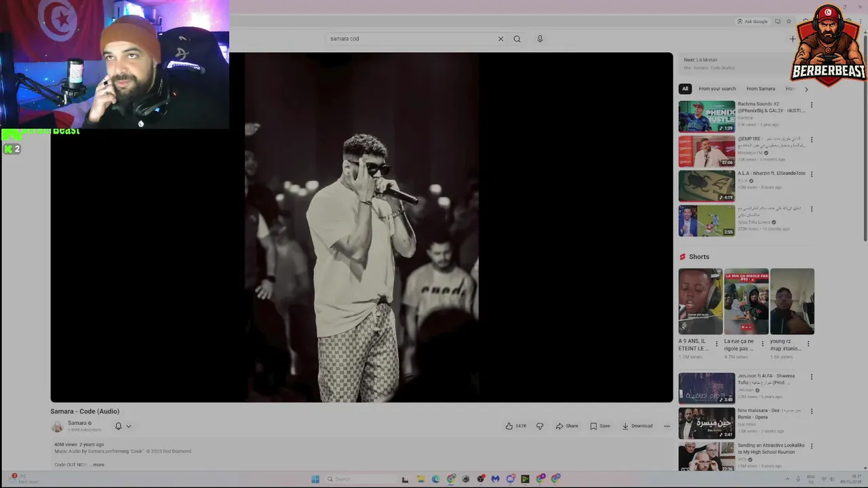Clear the 'samara cod' search text

coord(500,39)
